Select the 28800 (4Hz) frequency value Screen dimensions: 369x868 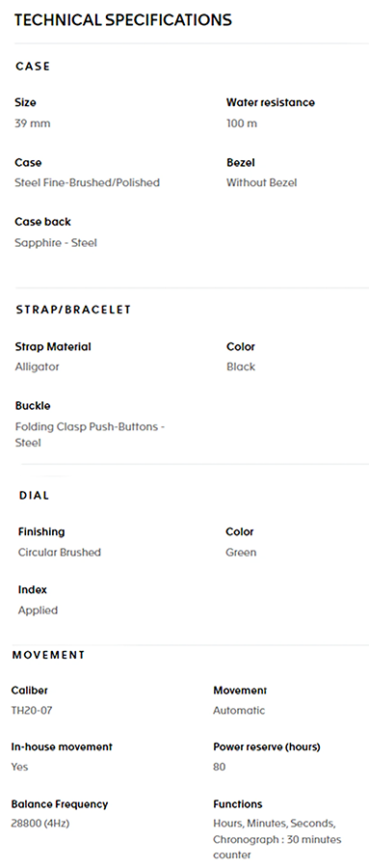pos(40,824)
